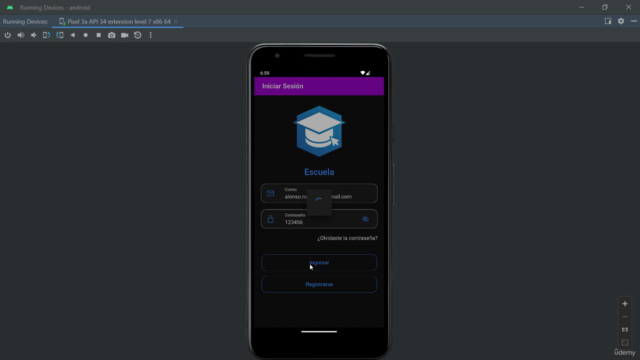Tap the emulator Back triangle button
Screen dimensions: 640x360
(73, 35)
